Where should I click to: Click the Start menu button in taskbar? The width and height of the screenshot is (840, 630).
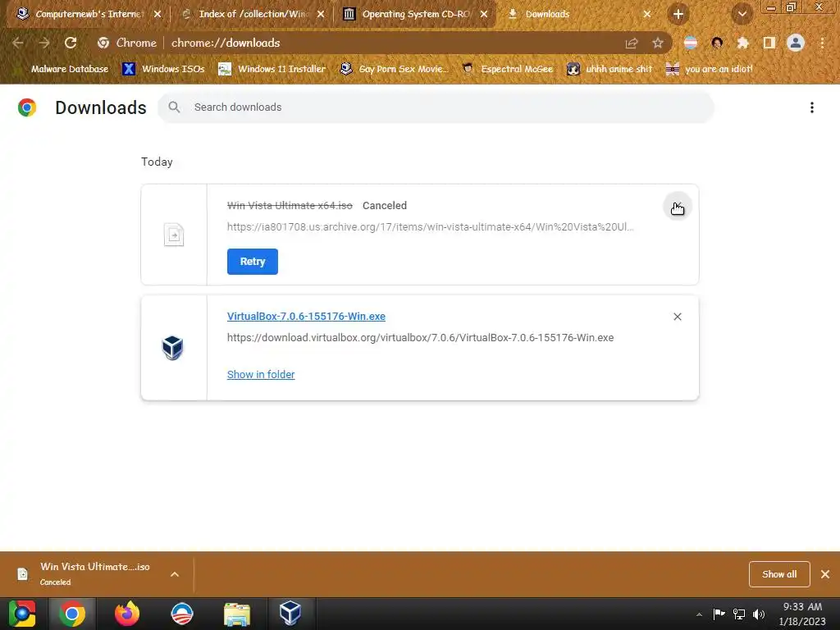click(22, 614)
